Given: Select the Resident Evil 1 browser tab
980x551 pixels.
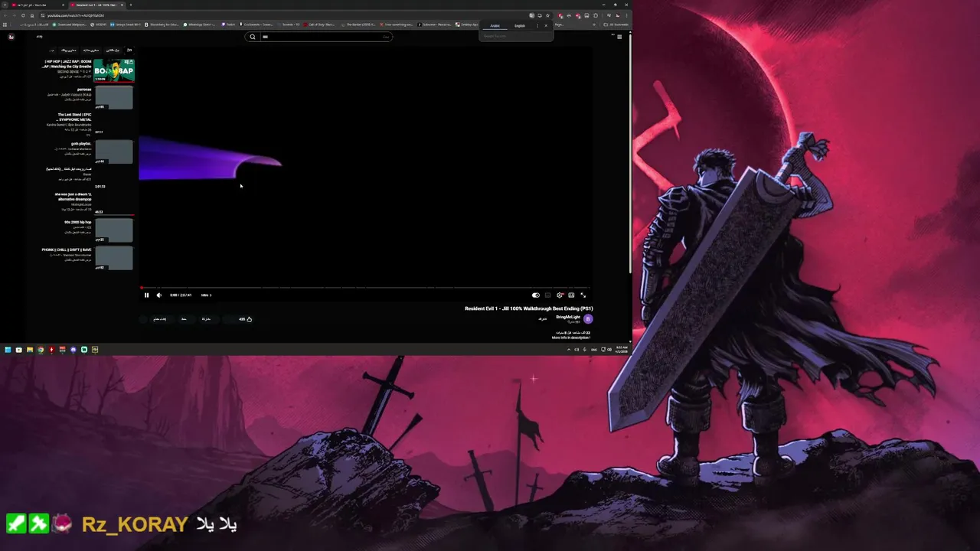Looking at the screenshot, I should pos(96,5).
